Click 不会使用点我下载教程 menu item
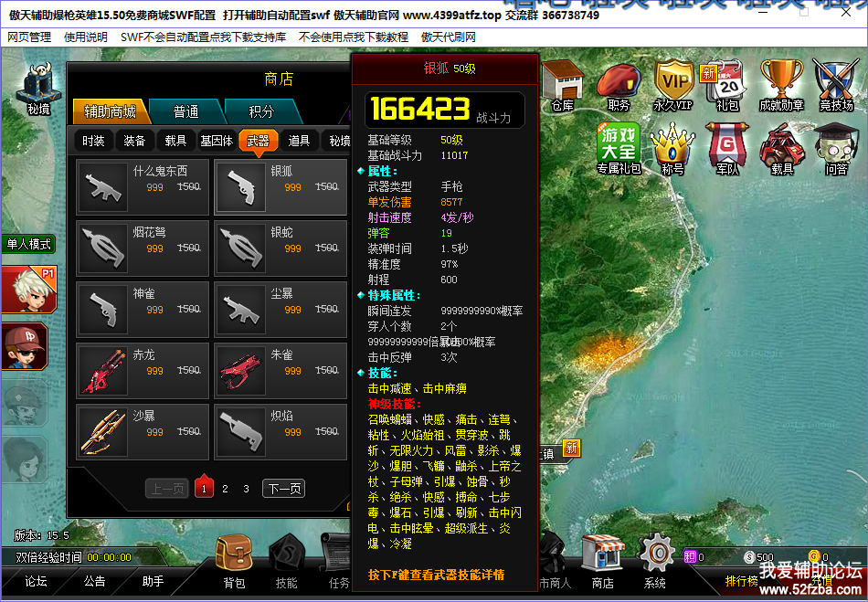 (354, 37)
